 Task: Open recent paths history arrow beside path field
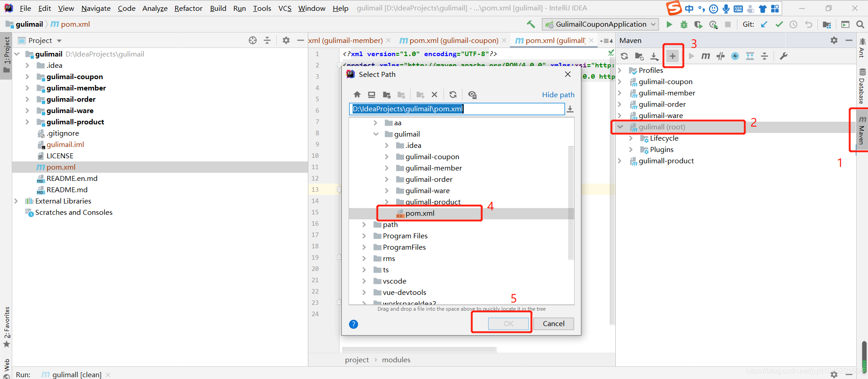tap(570, 109)
